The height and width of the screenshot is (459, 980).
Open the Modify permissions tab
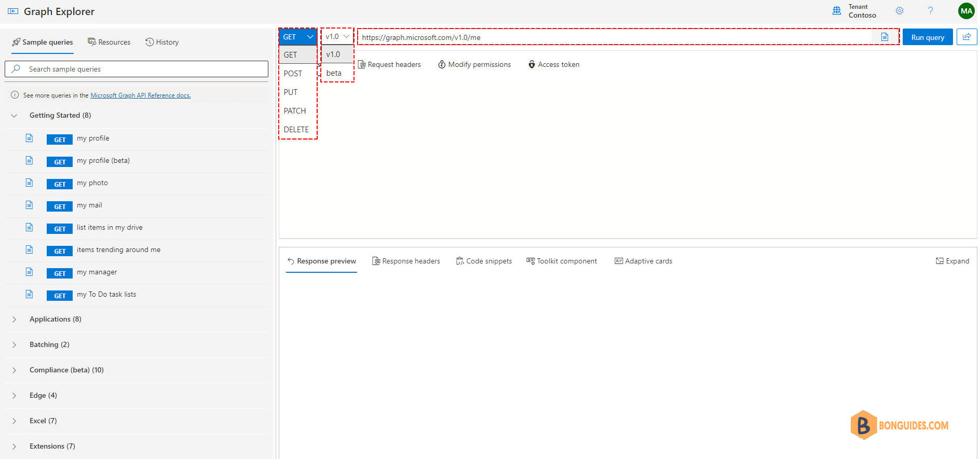click(x=474, y=64)
